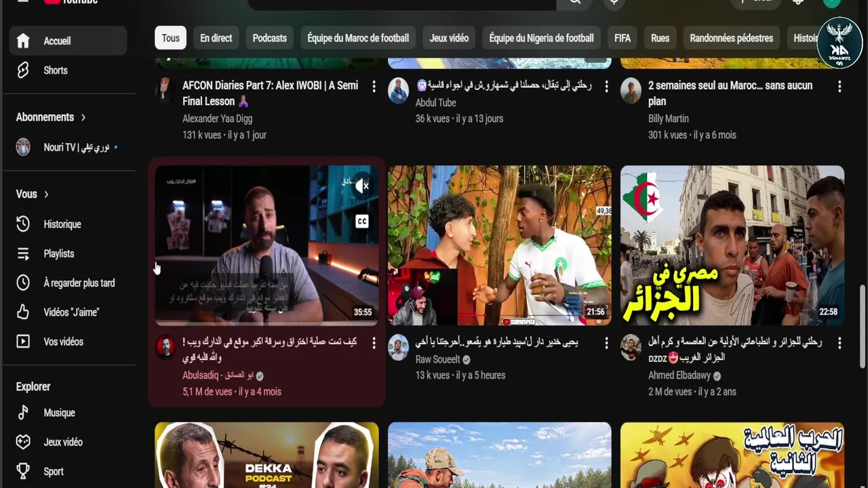The height and width of the screenshot is (488, 868).
Task: Click "131 k vues · il y a 1 jour"
Action: pos(224,135)
